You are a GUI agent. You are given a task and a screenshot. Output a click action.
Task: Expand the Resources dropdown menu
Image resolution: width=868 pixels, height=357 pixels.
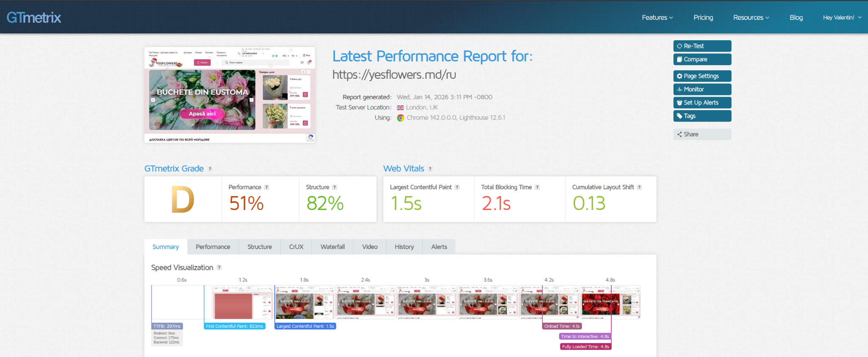coord(751,17)
